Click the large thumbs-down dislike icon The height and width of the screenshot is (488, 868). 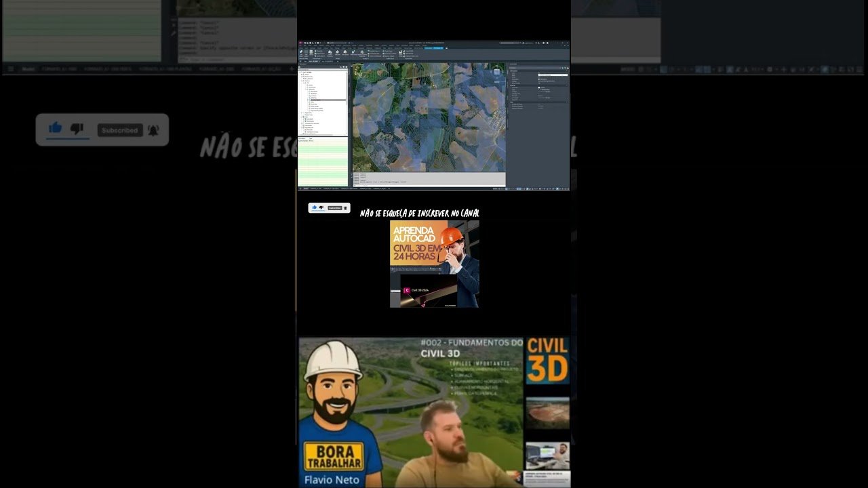[x=77, y=129]
